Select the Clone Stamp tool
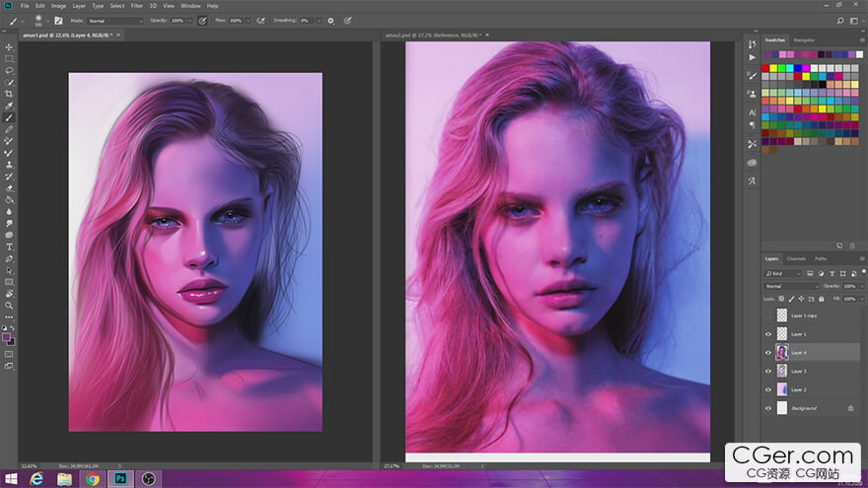 [x=9, y=165]
